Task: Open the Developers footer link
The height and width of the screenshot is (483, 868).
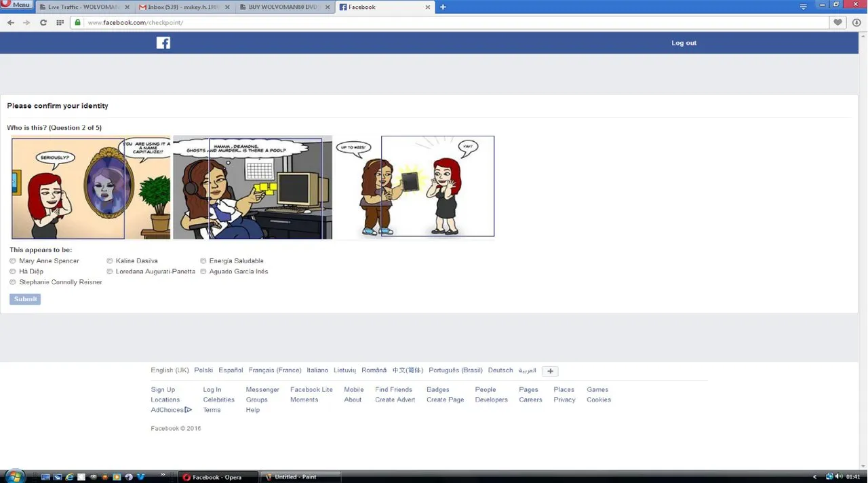Action: click(x=492, y=400)
